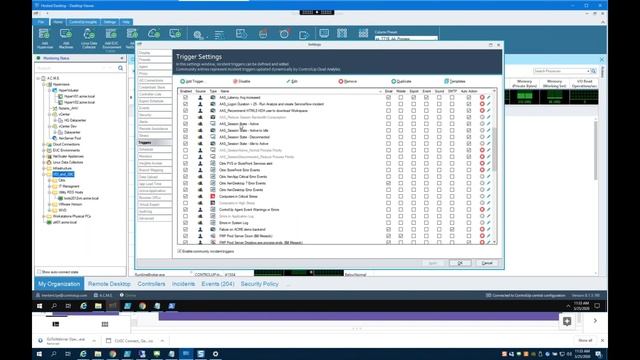The image size is (640, 360).
Task: Click pencil edit icon for PMP Pool Server Down
Action: click(489, 236)
